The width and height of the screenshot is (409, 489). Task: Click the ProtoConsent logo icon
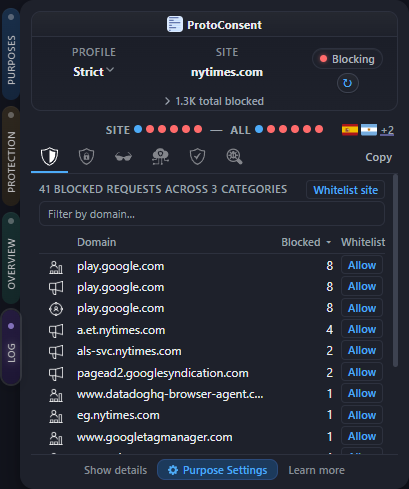coord(175,24)
